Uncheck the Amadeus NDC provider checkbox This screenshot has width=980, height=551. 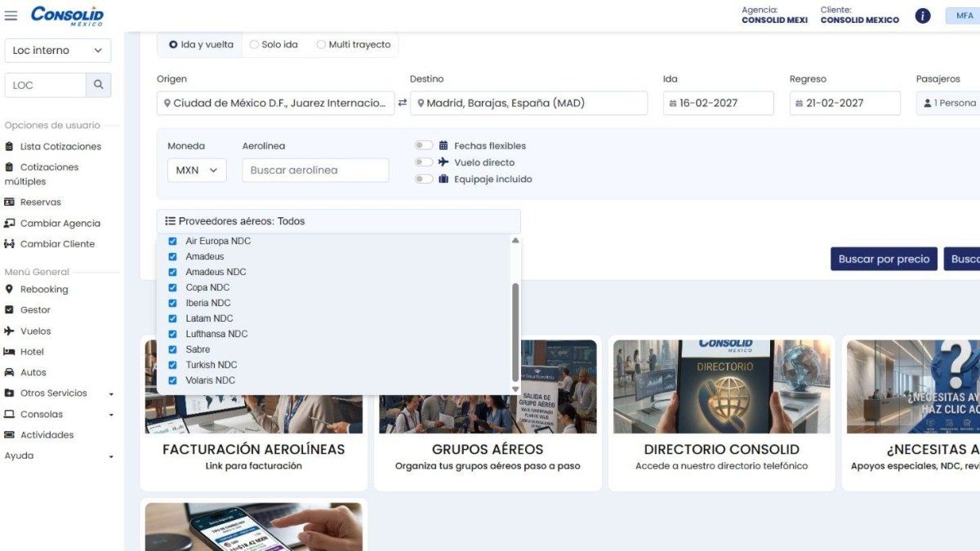[172, 272]
